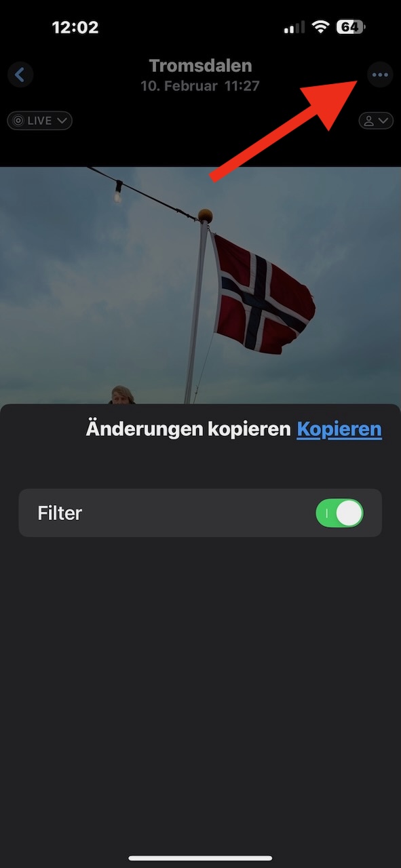The height and width of the screenshot is (868, 401).
Task: Tap the home indicator bar
Action: (200, 858)
